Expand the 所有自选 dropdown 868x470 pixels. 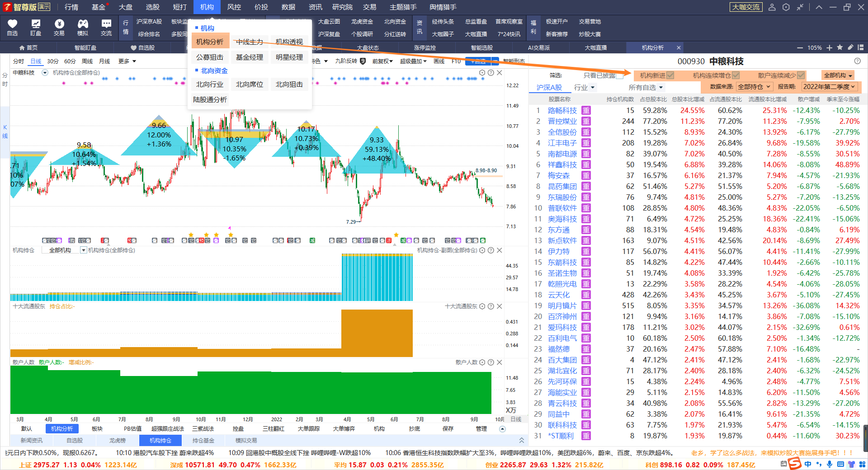(x=646, y=87)
